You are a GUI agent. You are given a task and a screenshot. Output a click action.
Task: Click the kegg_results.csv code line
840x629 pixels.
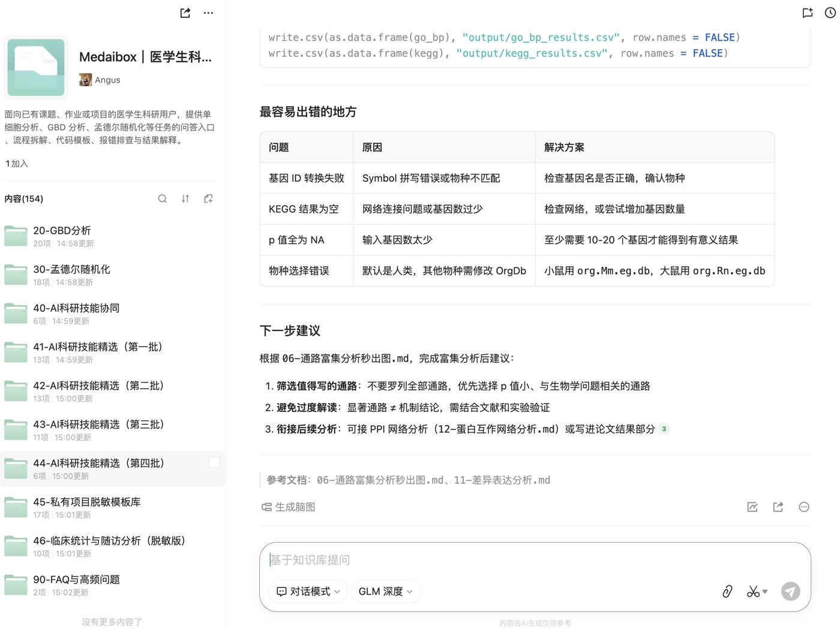pos(498,53)
